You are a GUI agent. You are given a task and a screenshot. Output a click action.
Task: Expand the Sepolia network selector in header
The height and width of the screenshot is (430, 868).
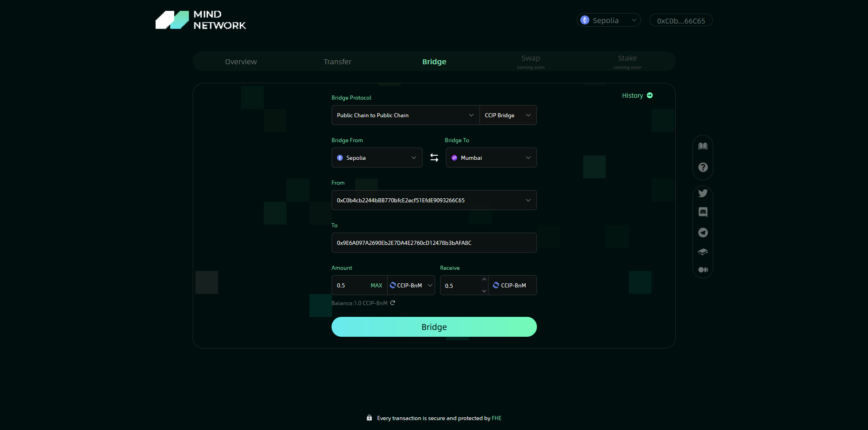(x=608, y=20)
